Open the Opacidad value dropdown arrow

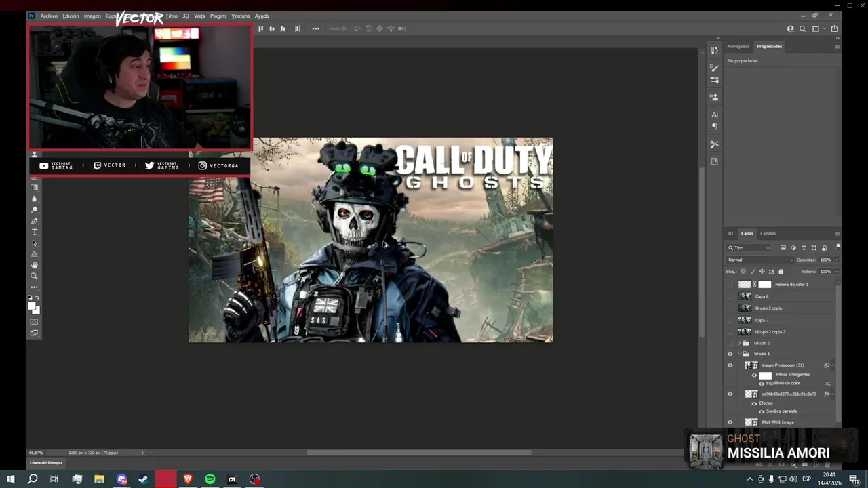coord(836,260)
